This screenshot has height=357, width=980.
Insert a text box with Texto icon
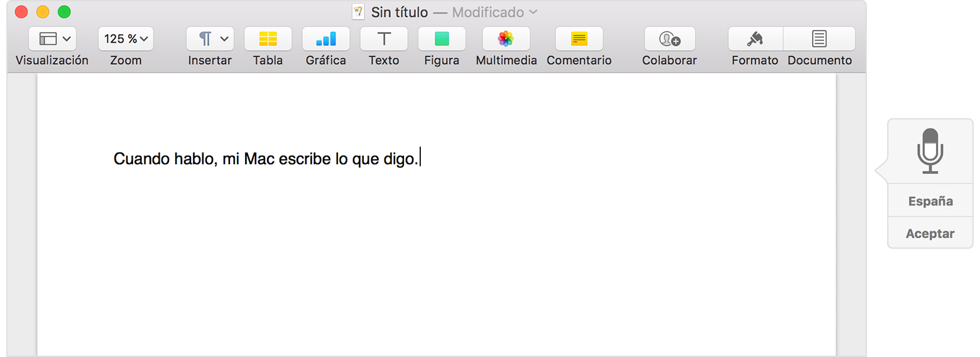(x=383, y=39)
